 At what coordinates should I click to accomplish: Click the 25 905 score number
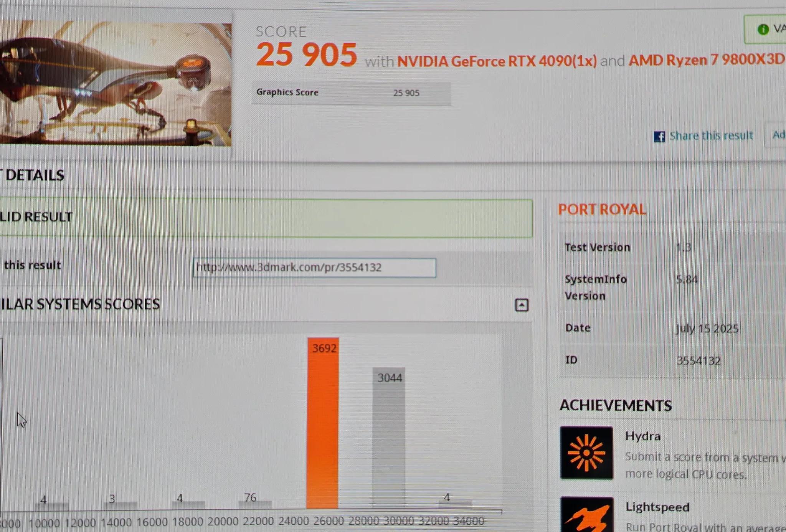(x=306, y=55)
